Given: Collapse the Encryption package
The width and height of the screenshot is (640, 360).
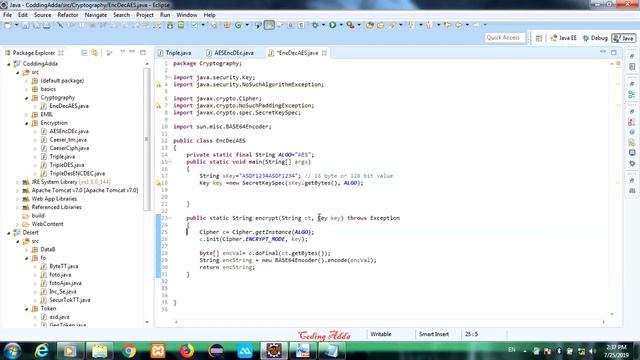Looking at the screenshot, I should (x=27, y=123).
